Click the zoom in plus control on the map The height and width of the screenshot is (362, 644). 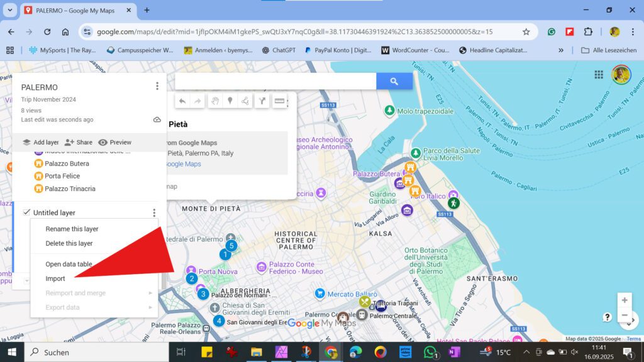tap(625, 300)
